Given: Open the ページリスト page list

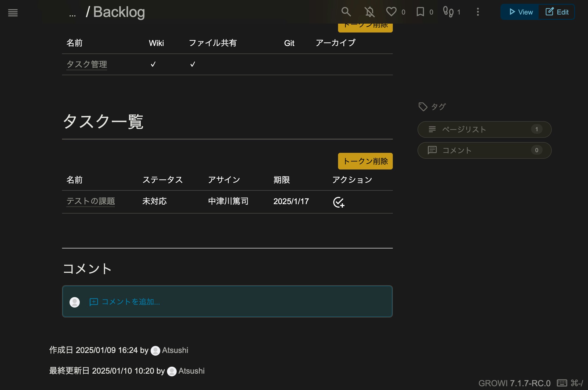Looking at the screenshot, I should point(484,129).
